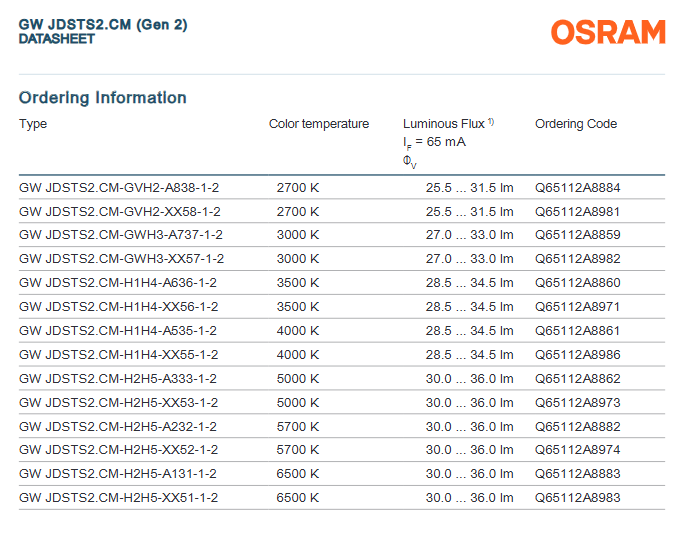The width and height of the screenshot is (681, 537).
Task: Click 25.5 ... 31.5 lm in GVH2-XX58 row
Action: pyautogui.click(x=469, y=212)
